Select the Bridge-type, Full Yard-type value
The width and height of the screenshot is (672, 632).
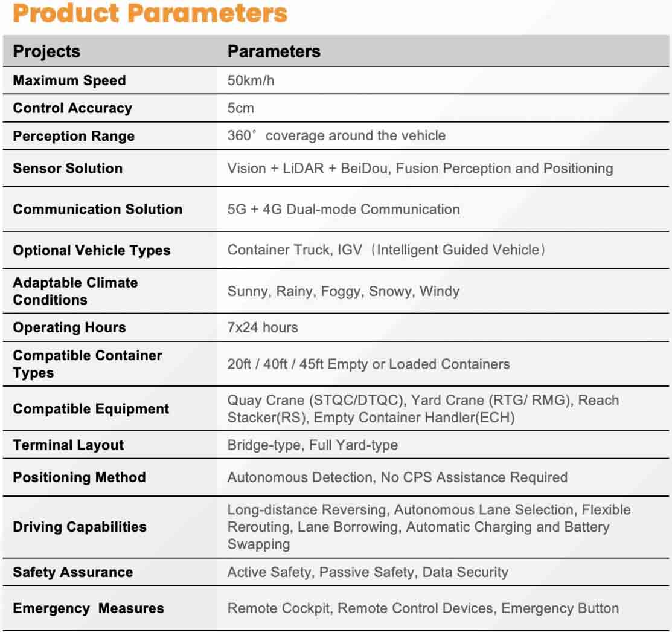[x=312, y=445]
